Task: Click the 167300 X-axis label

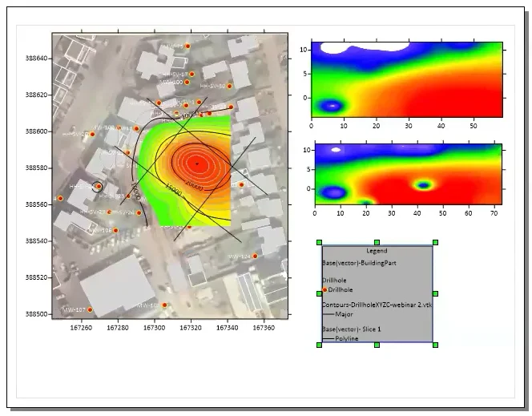Action: click(155, 328)
